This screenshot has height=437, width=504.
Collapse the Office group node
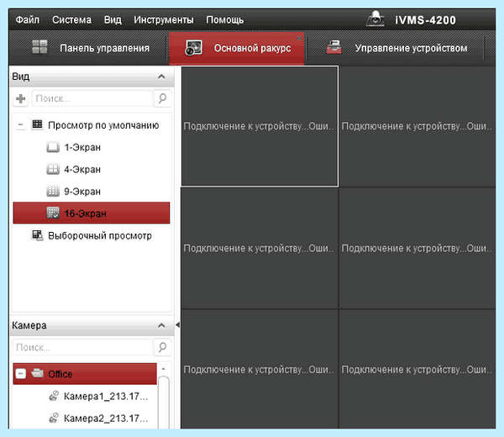tap(21, 374)
